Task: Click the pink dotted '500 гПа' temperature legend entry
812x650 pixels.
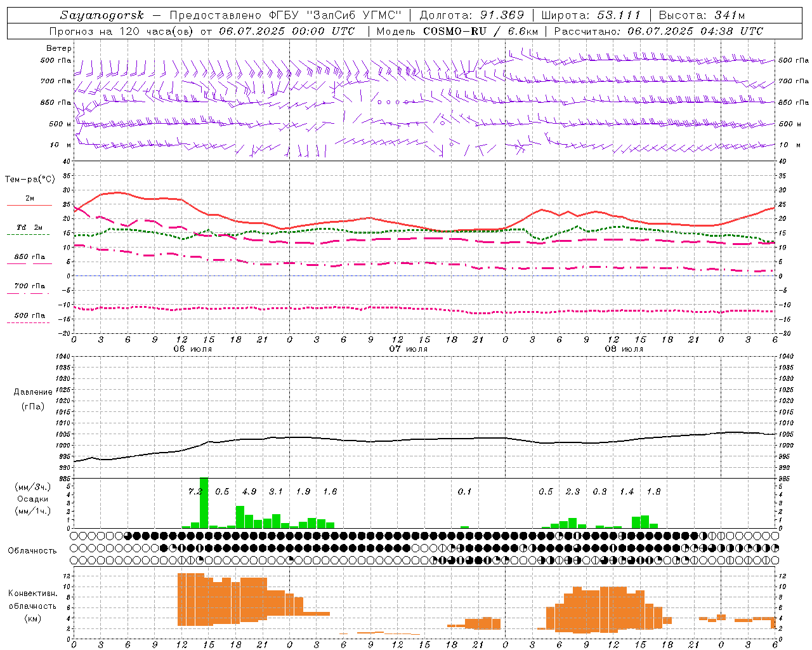Action: [x=29, y=318]
